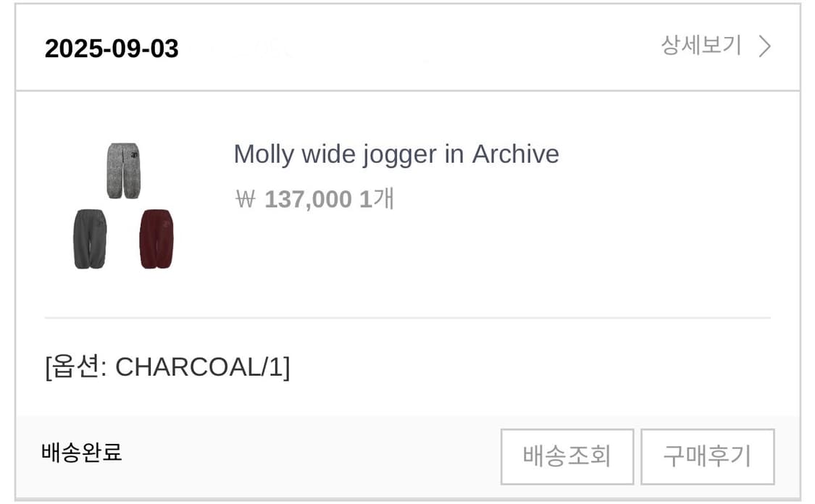
Task: Click the chevron arrow beside 상세보기
Action: pos(764,46)
